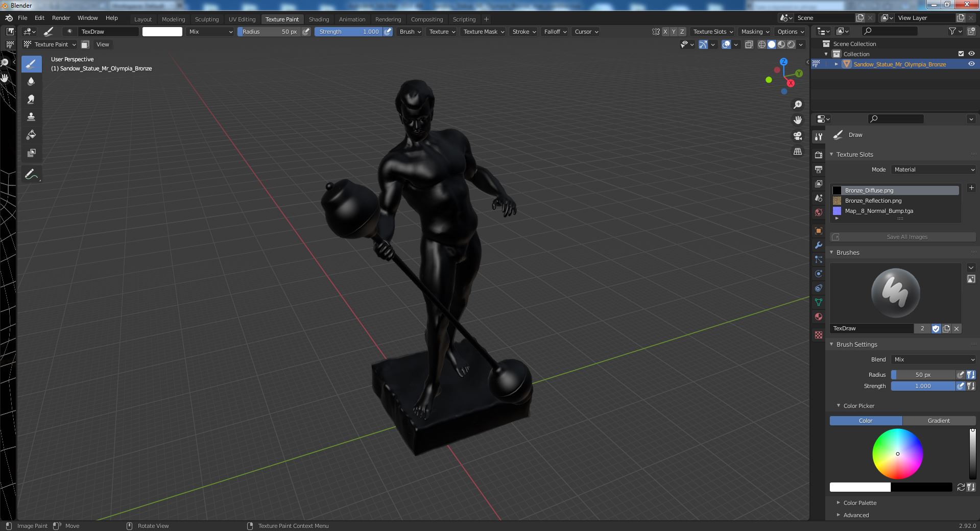Open the Options dropdown

(791, 32)
